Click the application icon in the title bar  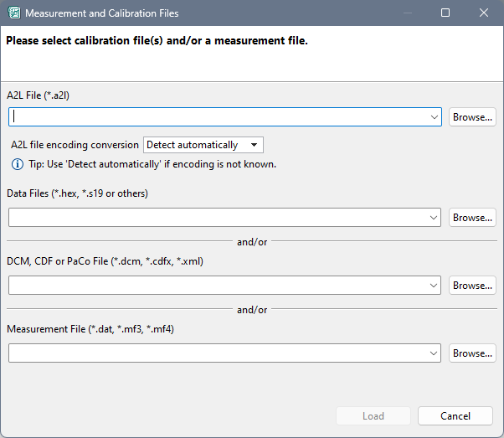coord(14,13)
